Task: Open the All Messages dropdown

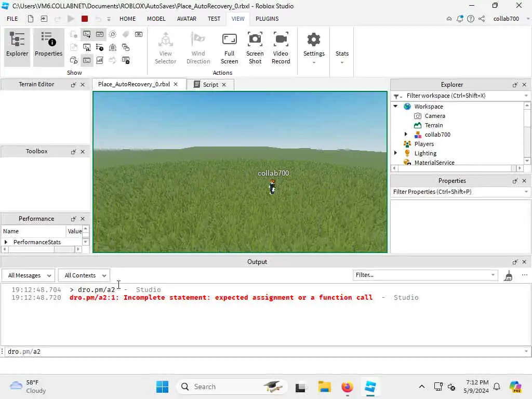Action: (29, 275)
